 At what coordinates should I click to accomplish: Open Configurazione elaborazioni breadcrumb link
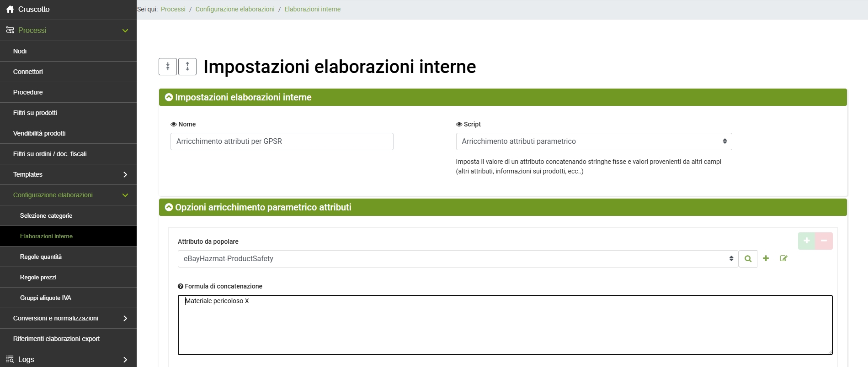[234, 9]
